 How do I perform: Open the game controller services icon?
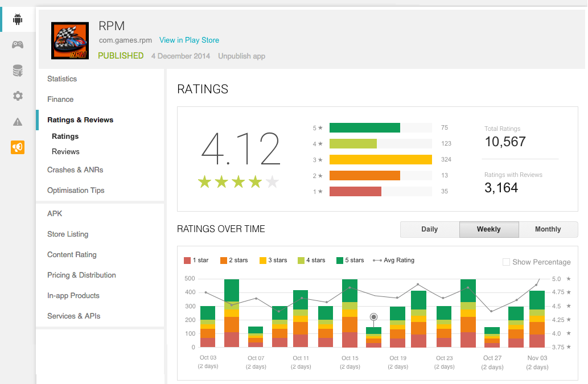coord(18,44)
